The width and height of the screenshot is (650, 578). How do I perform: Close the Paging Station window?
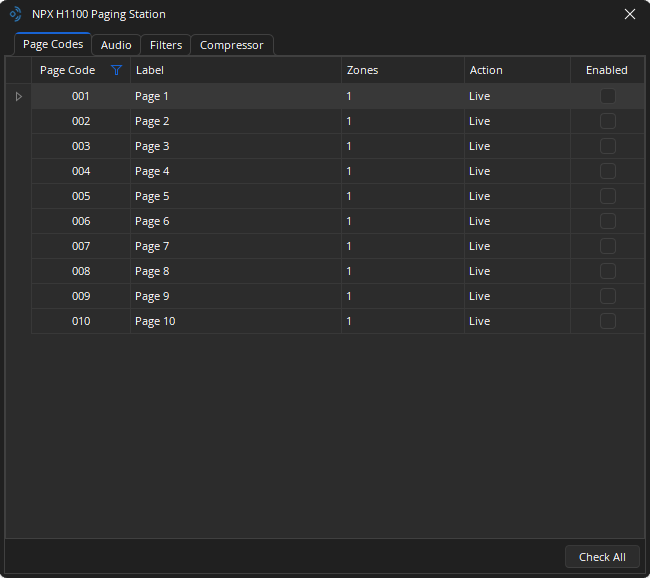[629, 14]
